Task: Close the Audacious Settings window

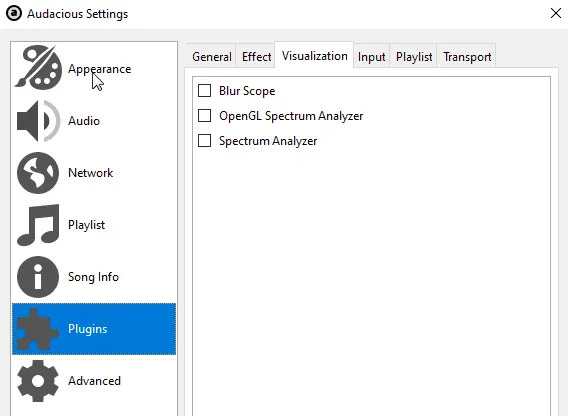Action: [x=556, y=13]
